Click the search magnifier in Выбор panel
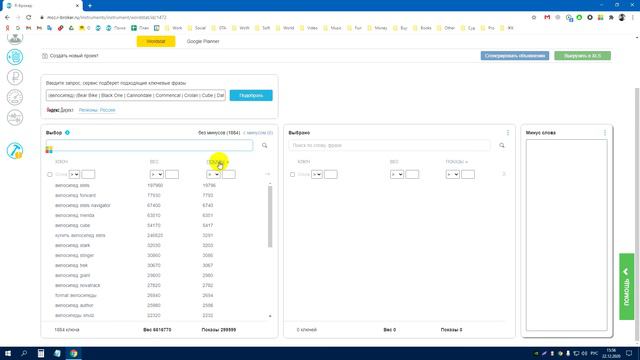The width and height of the screenshot is (640, 360). (x=264, y=145)
